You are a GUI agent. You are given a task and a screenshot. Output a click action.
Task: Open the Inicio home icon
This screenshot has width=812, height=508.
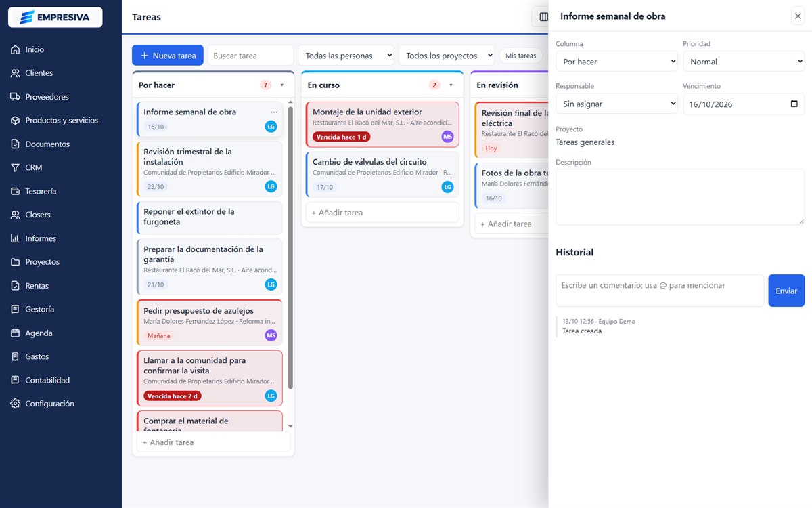(x=15, y=49)
